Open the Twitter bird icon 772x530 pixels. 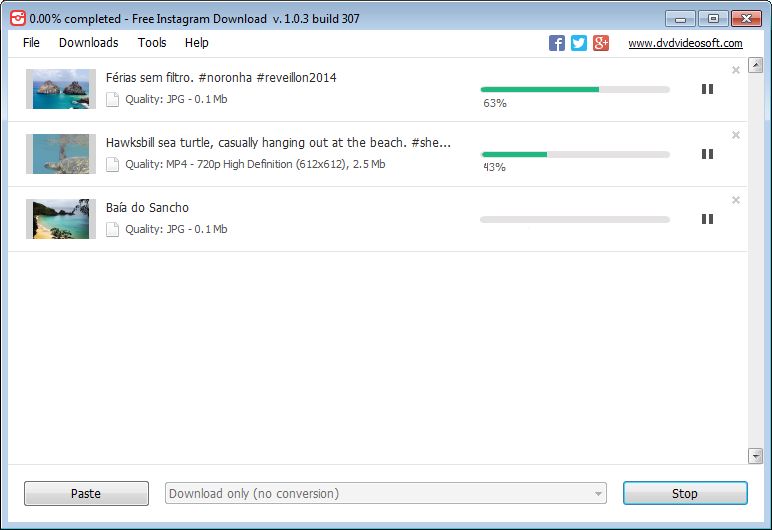579,43
